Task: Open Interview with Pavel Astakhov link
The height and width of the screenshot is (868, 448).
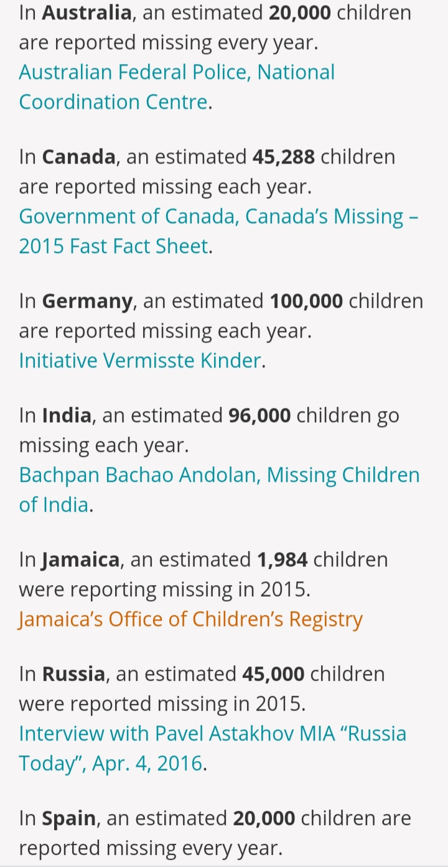Action: (212, 749)
